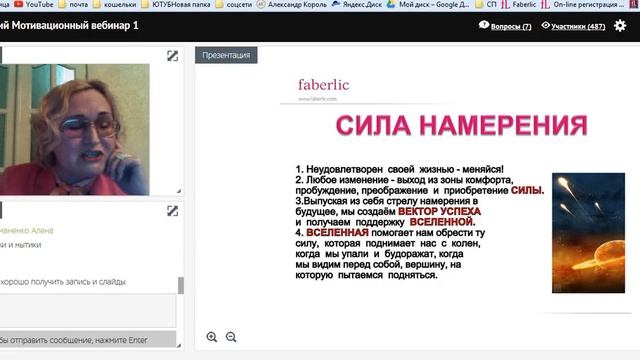Image resolution: width=640 pixels, height=360 pixels.
Task: Click the video panel resize corner handle
Action: [x=179, y=191]
